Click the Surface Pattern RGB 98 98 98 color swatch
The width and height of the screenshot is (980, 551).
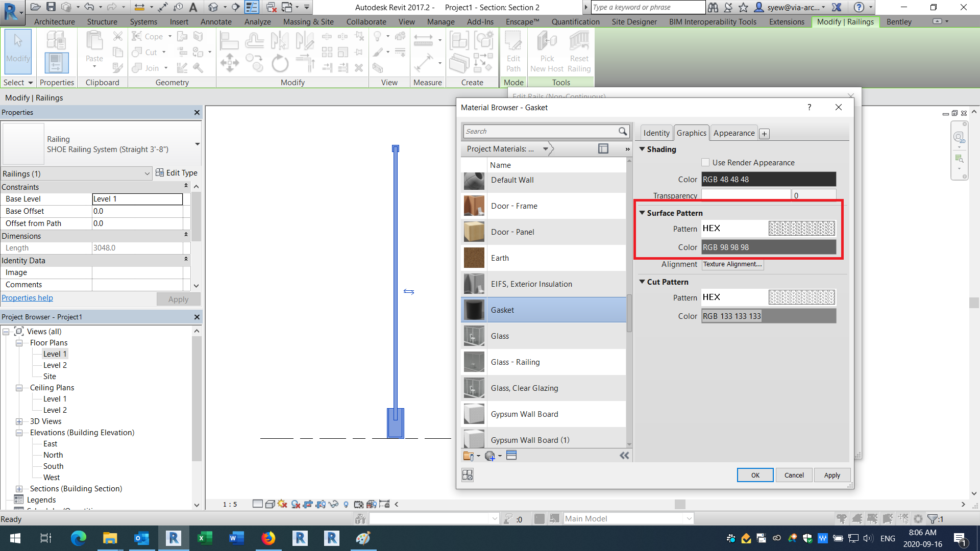(769, 247)
